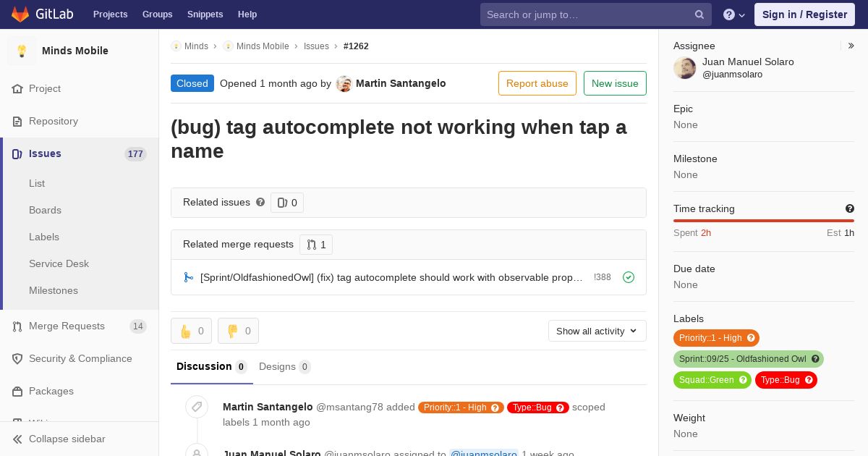Open Martin Santangelo author avatar
Screen dimensions: 868x456
coord(344,84)
